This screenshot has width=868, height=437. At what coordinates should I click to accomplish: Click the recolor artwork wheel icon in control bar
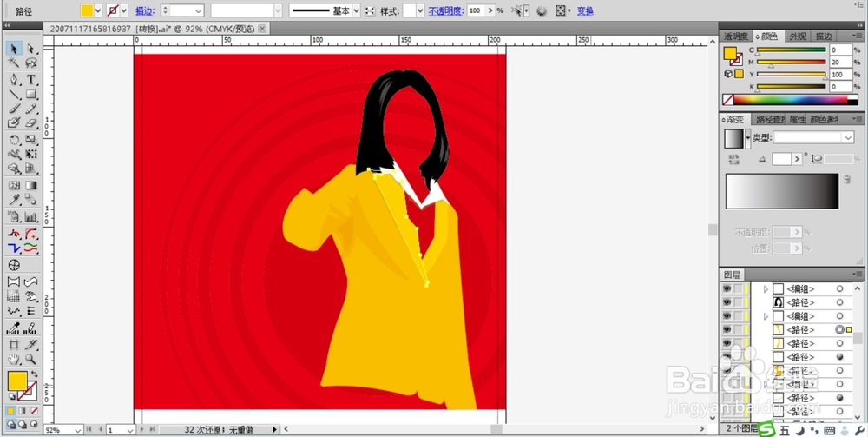click(x=542, y=10)
